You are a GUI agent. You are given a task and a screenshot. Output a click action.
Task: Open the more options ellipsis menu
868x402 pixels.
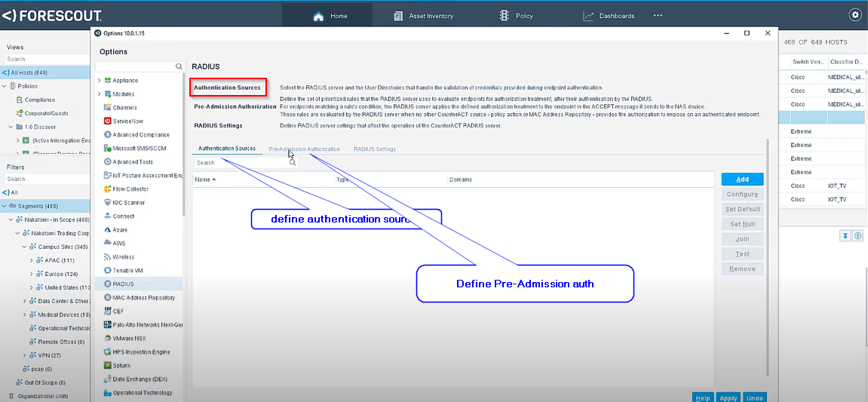click(658, 16)
